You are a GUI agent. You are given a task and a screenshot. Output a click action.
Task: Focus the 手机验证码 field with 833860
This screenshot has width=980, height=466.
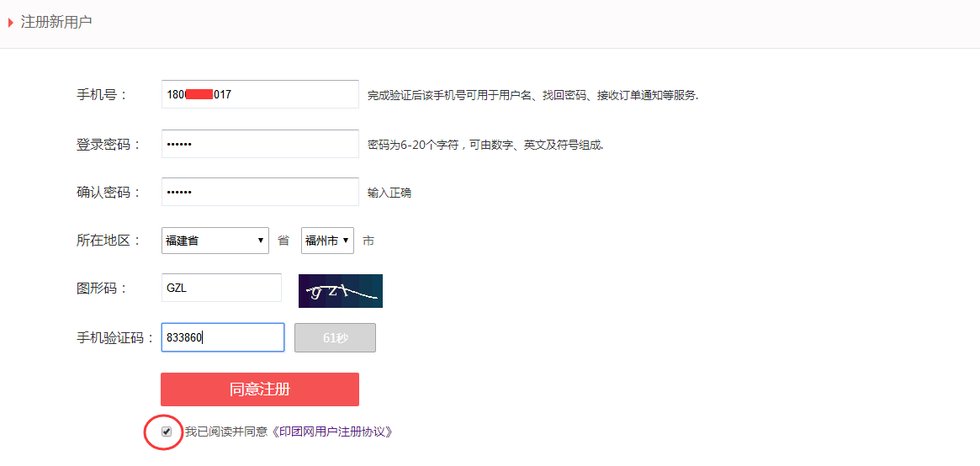click(223, 337)
